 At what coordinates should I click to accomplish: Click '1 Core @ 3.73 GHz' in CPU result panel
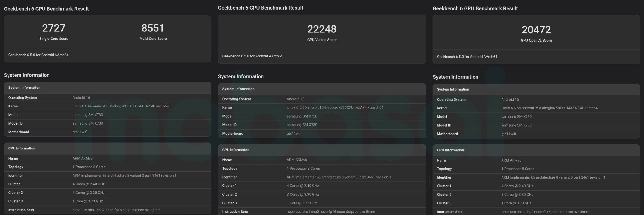pyautogui.click(x=87, y=201)
